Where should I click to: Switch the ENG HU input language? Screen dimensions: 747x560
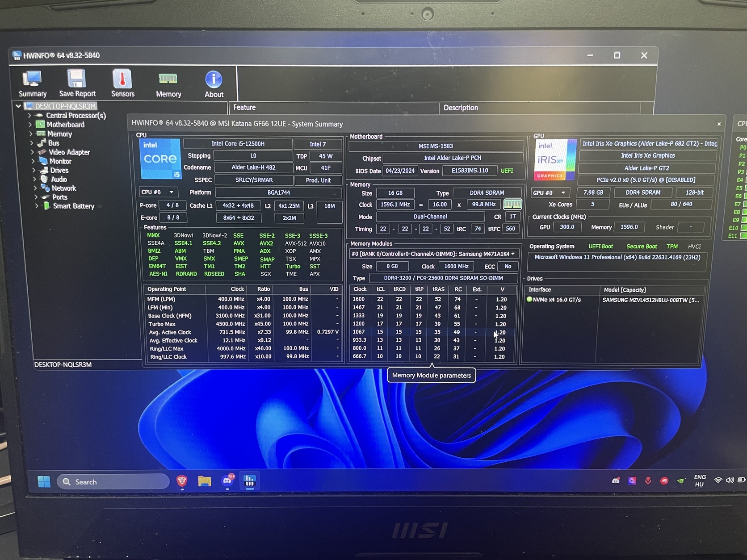(x=700, y=481)
